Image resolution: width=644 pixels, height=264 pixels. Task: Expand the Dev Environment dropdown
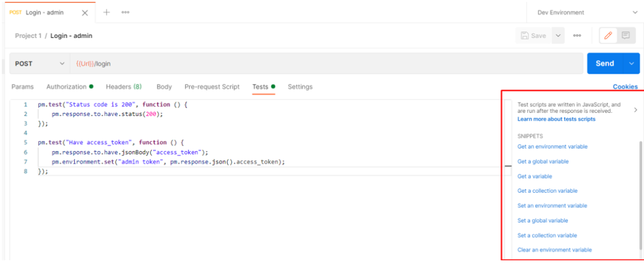pyautogui.click(x=633, y=12)
